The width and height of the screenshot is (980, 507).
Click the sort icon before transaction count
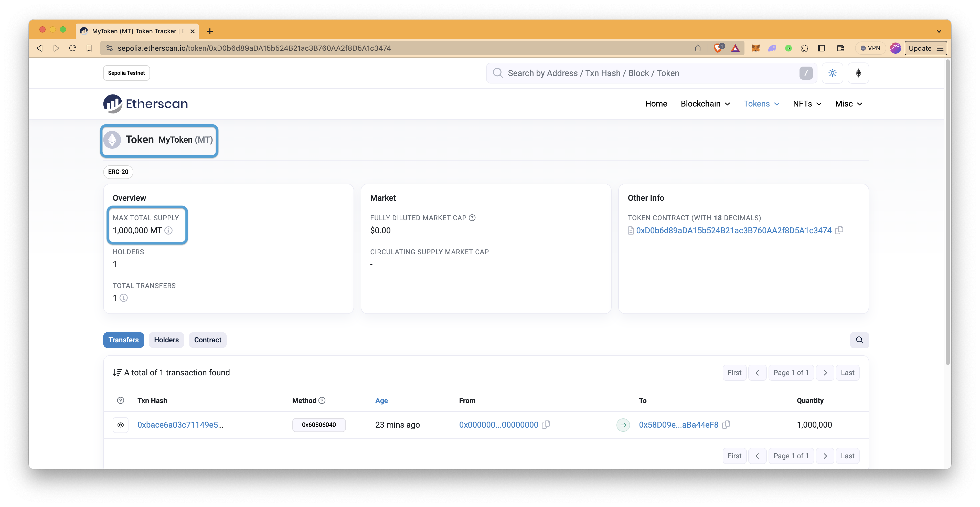[x=117, y=373]
